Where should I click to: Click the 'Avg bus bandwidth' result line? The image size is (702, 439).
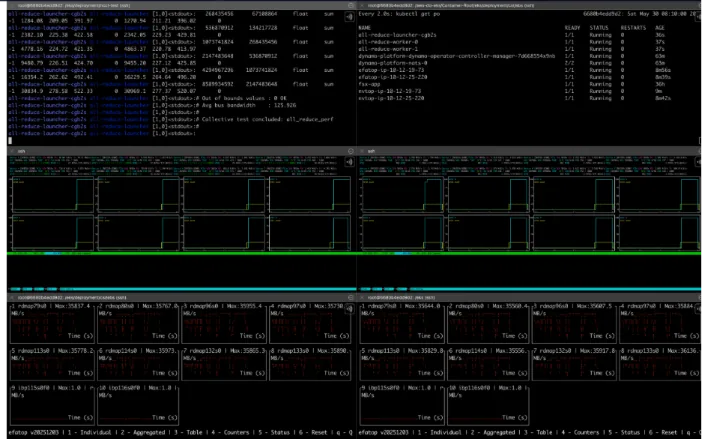click(x=249, y=105)
